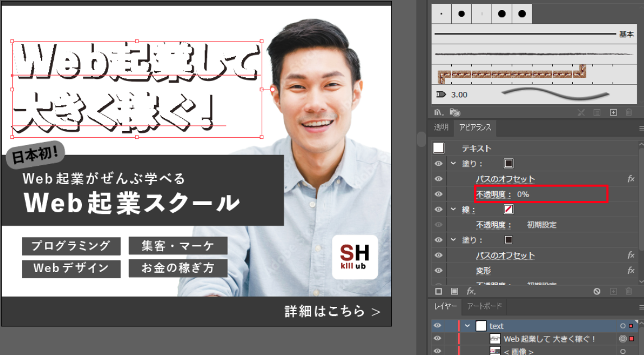Click the add new fill icon in Appearance panel

click(454, 291)
